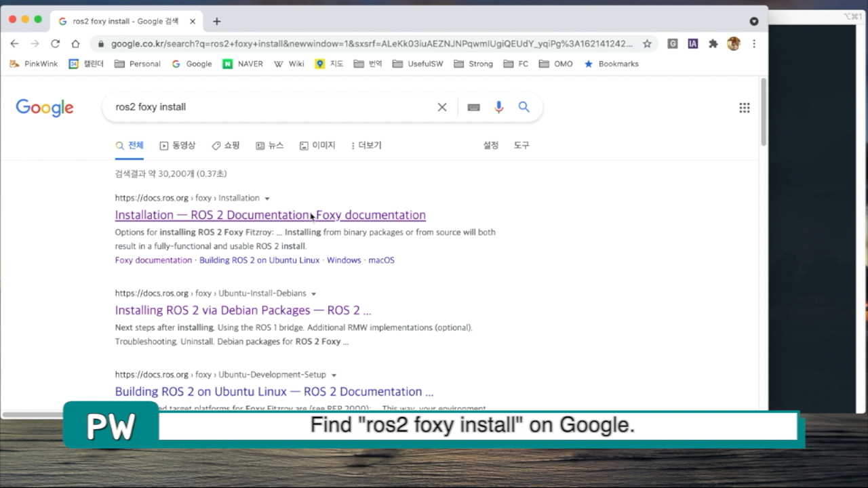Select the 전체 (All) results tab
Screen dimensions: 868x488
130,145
